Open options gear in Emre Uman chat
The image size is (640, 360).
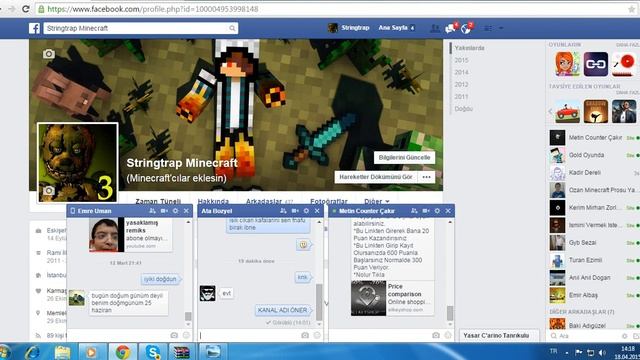pyautogui.click(x=176, y=211)
